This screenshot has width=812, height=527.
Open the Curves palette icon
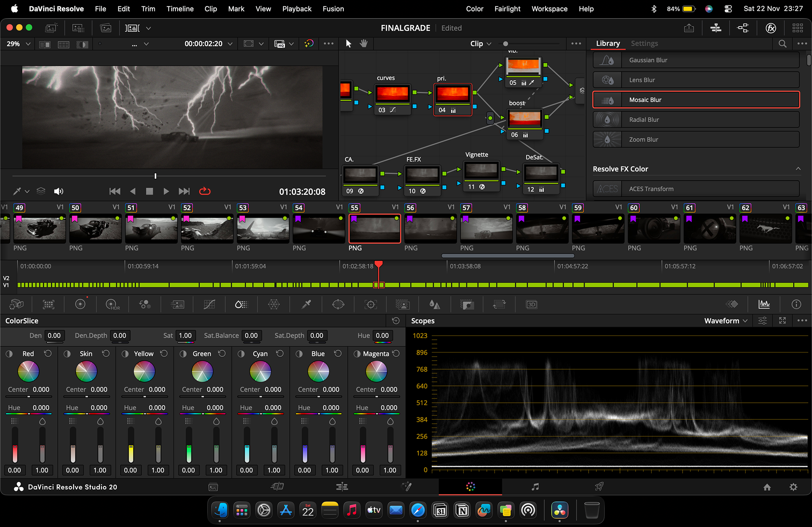coord(209,304)
